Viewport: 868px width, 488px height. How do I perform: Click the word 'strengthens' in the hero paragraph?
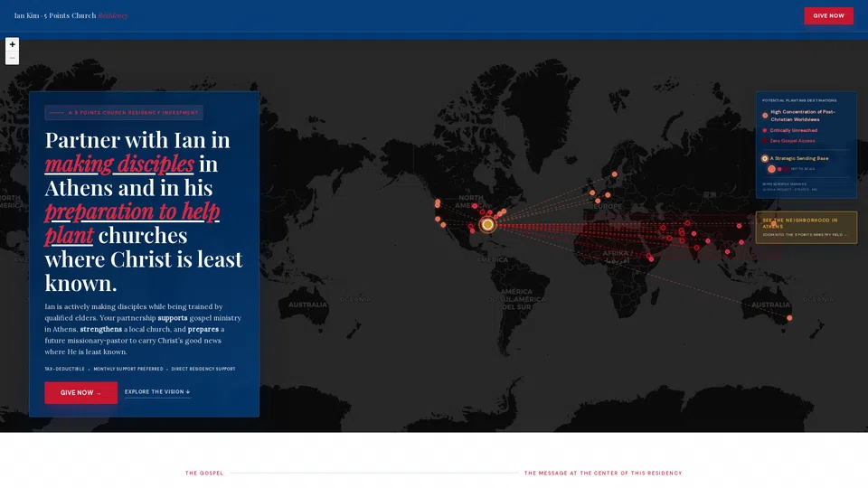pos(100,329)
